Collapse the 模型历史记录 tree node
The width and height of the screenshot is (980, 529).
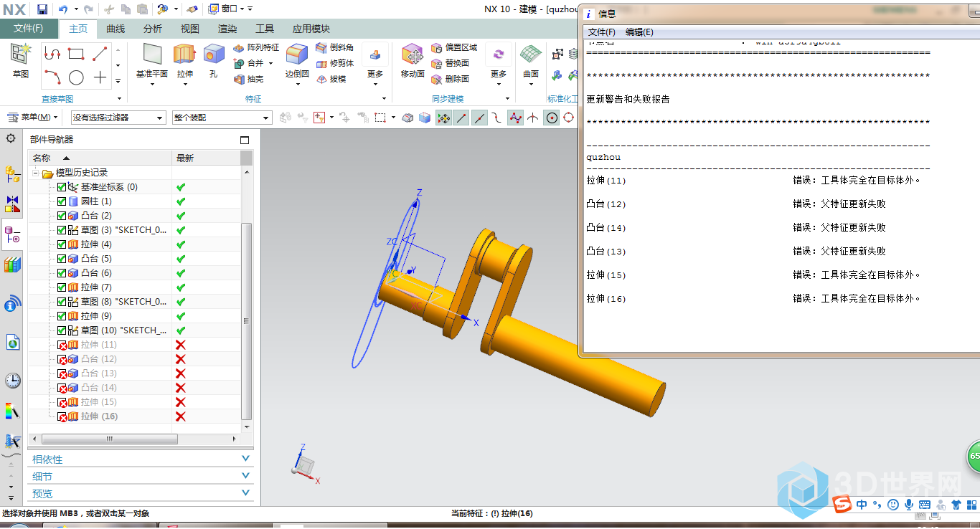(x=35, y=173)
